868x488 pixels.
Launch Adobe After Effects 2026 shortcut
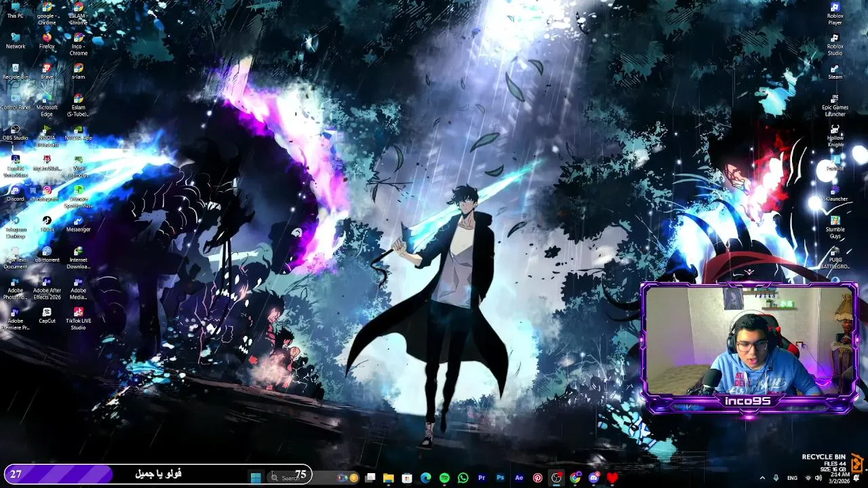tap(47, 288)
